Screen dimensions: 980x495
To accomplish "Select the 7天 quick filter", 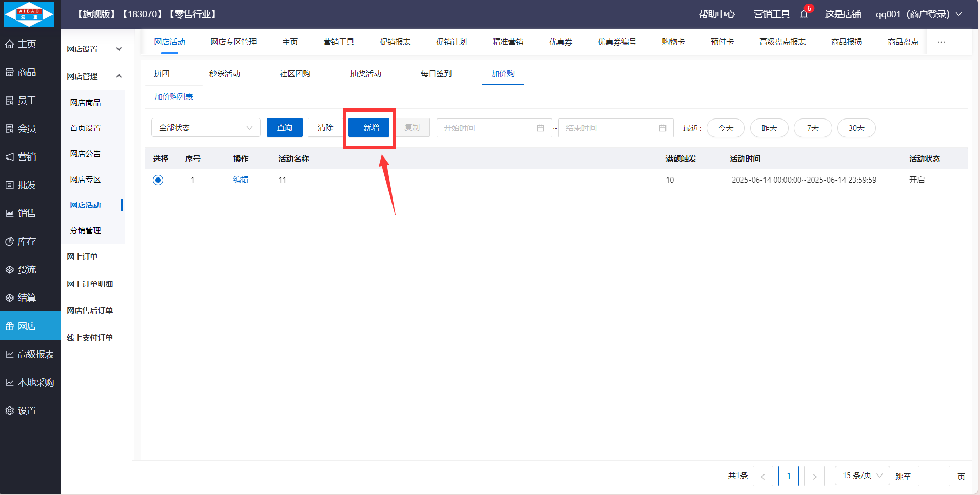I will point(813,128).
